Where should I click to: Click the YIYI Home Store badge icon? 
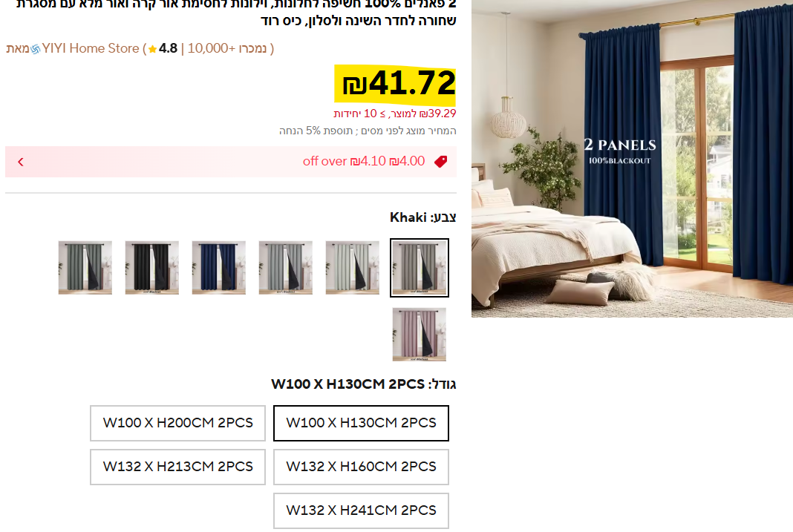36,49
